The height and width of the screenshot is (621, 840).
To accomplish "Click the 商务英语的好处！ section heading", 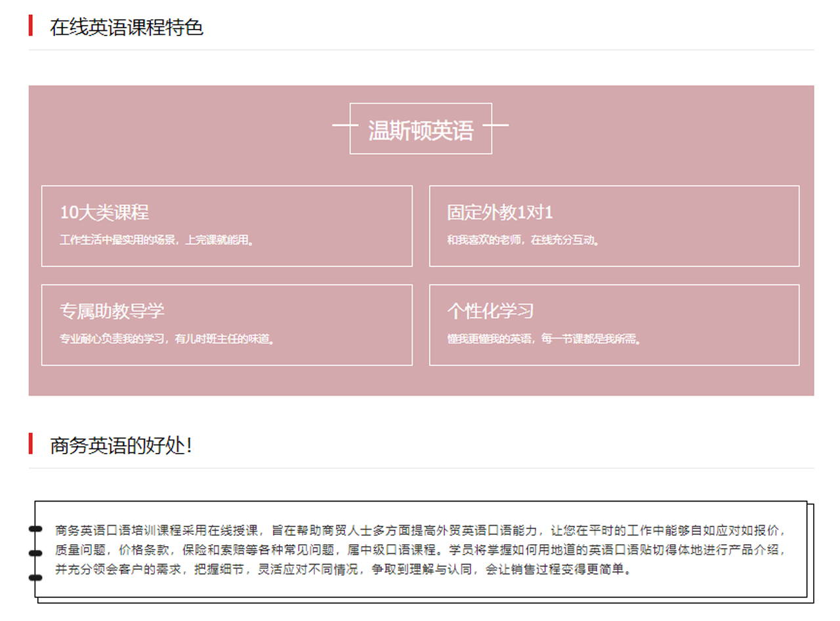I will (121, 446).
